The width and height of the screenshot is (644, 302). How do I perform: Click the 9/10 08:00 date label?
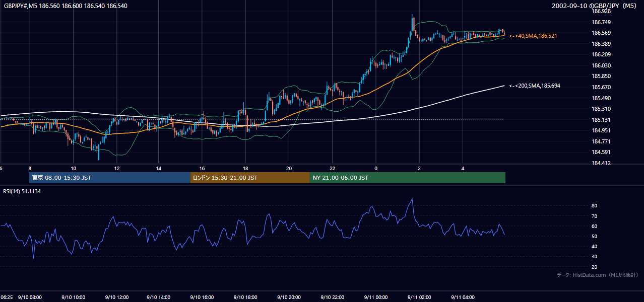[x=30, y=297]
